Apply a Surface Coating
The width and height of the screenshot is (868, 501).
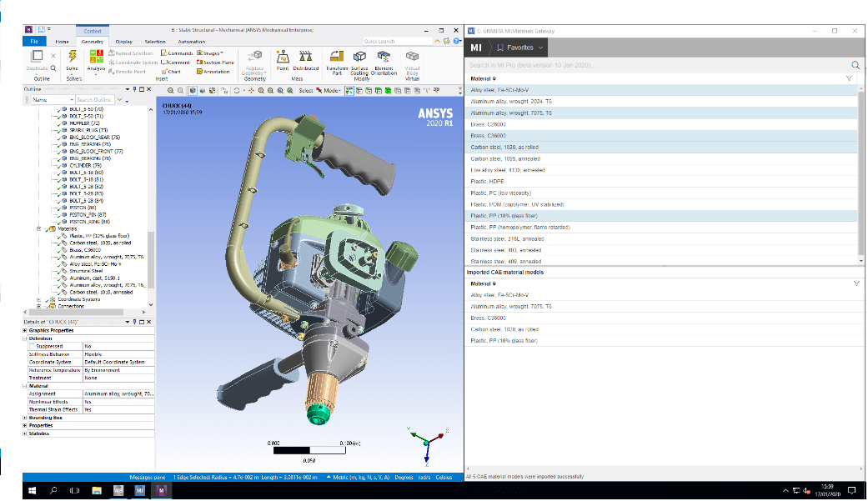[x=359, y=62]
